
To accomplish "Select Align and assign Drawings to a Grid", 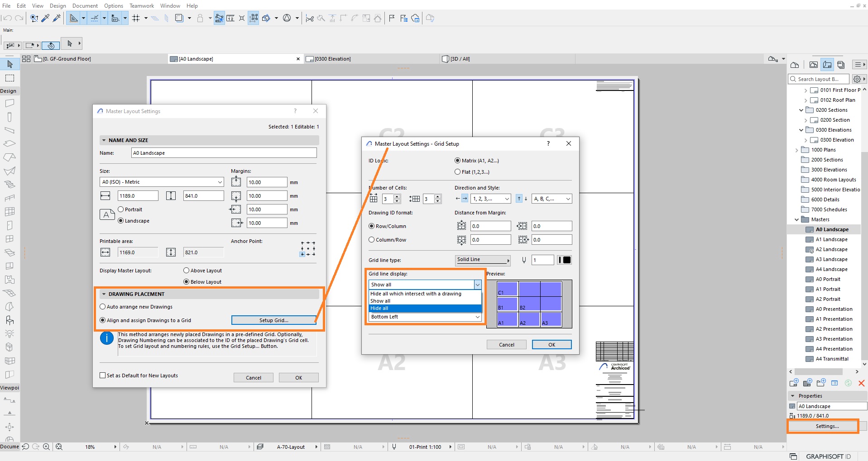I will [103, 320].
